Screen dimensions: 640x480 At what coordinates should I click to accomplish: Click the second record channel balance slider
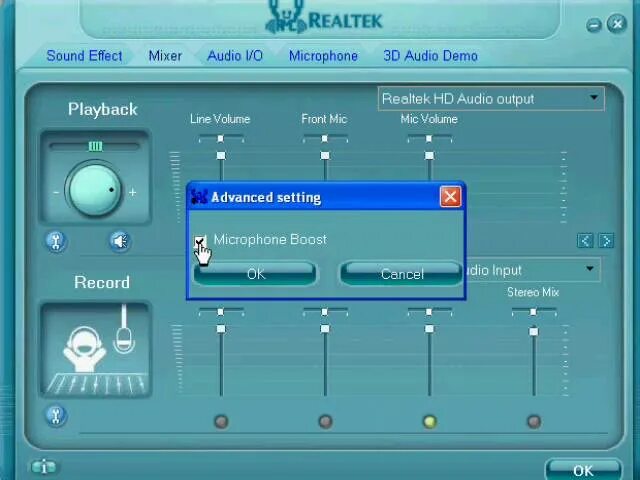pyautogui.click(x=325, y=312)
